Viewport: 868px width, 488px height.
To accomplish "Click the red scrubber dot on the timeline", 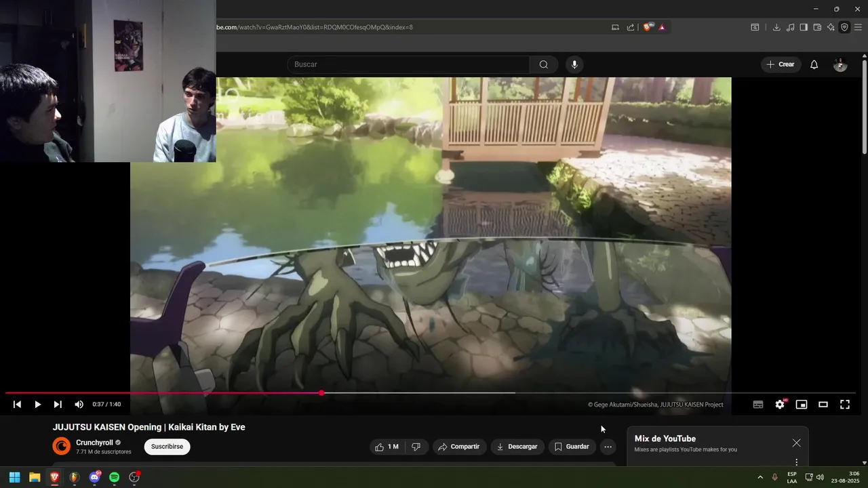I will point(321,392).
